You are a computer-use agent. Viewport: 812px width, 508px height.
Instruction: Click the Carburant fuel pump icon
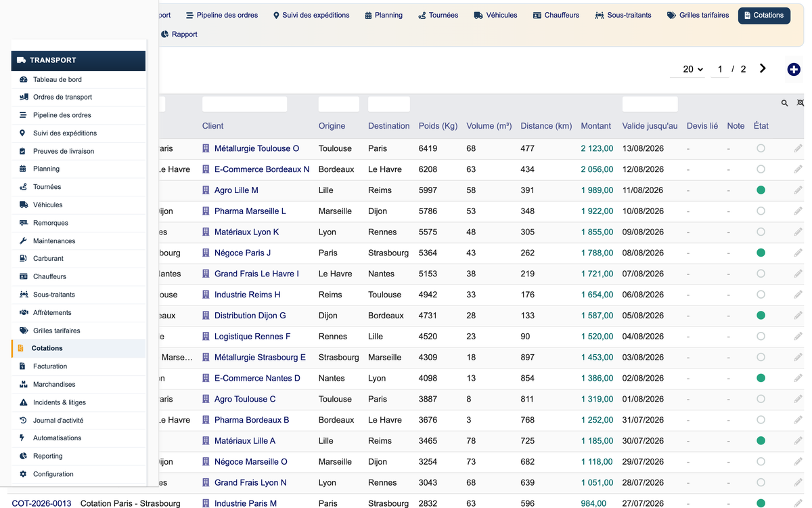point(23,258)
